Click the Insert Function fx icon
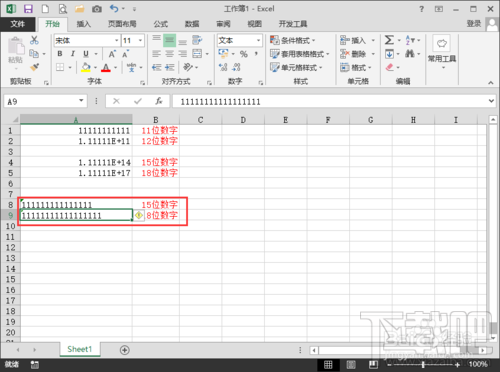Viewport: 500px width, 372px height. click(x=159, y=101)
